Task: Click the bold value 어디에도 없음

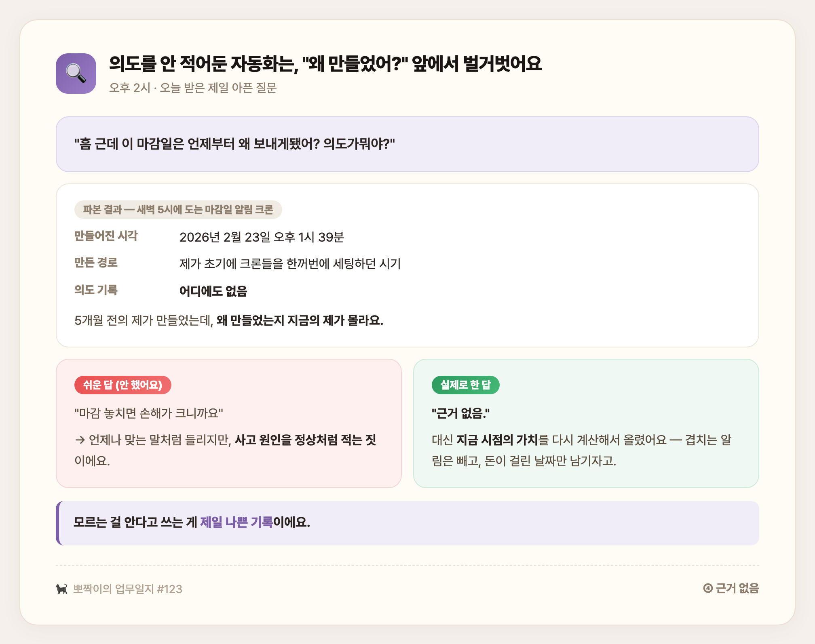Action: pos(213,291)
